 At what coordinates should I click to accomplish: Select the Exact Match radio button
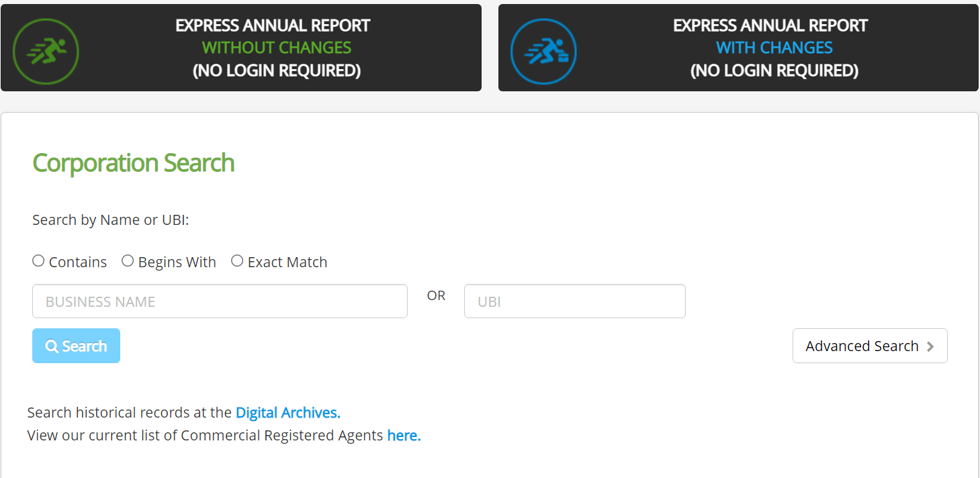click(237, 260)
